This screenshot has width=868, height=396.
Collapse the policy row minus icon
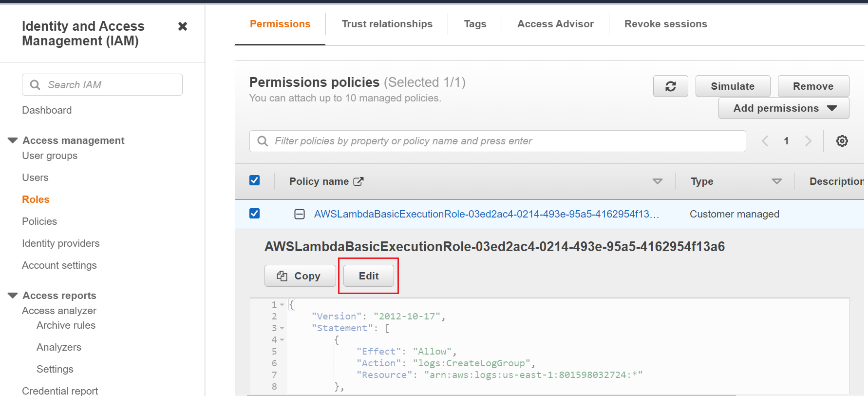click(300, 214)
